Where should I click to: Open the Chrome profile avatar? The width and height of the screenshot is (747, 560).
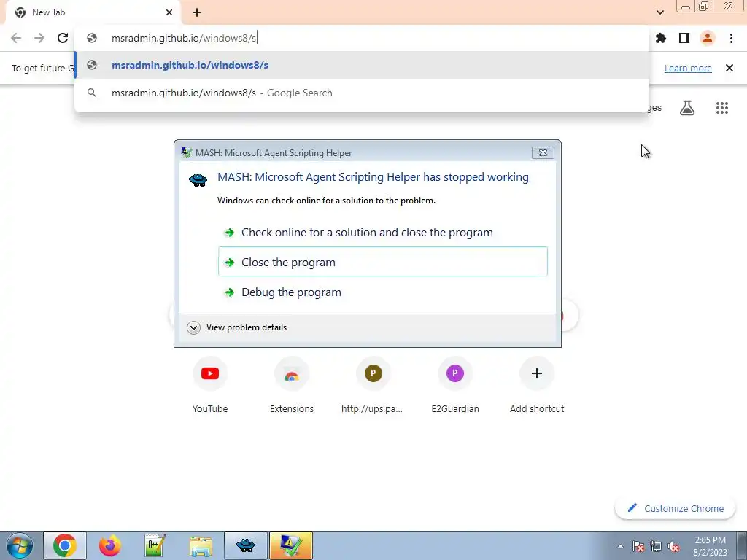tap(708, 38)
